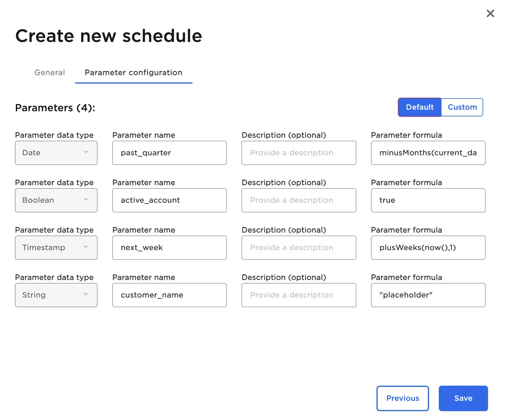This screenshot has width=506, height=420.
Task: Select the Parameter configuration tab
Action: tap(133, 73)
